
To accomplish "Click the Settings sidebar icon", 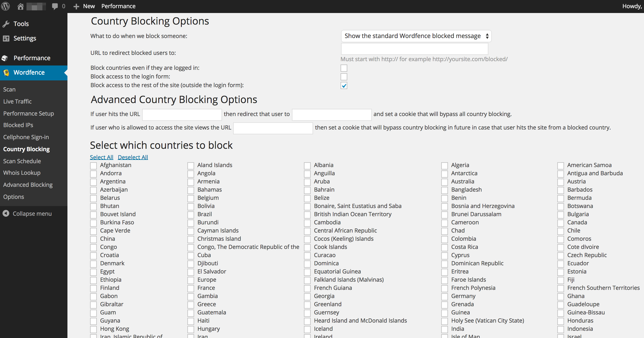I will coord(6,39).
